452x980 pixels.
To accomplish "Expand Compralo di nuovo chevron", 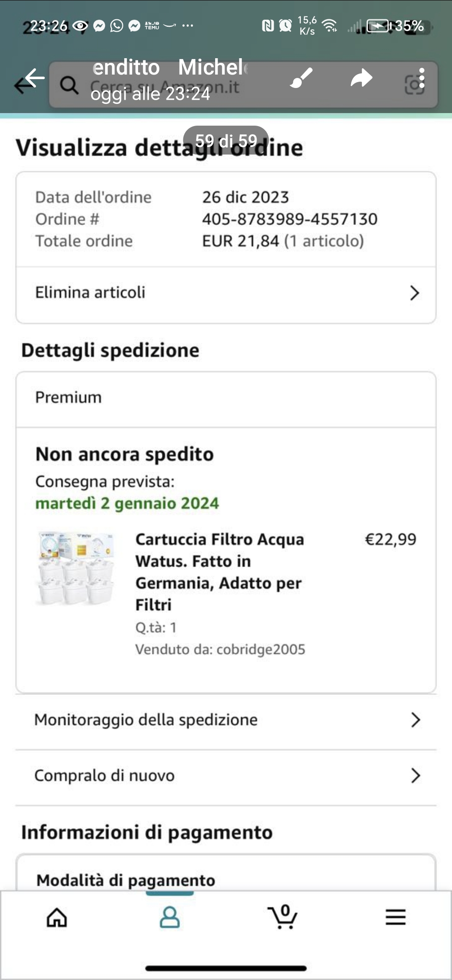I will click(x=415, y=776).
